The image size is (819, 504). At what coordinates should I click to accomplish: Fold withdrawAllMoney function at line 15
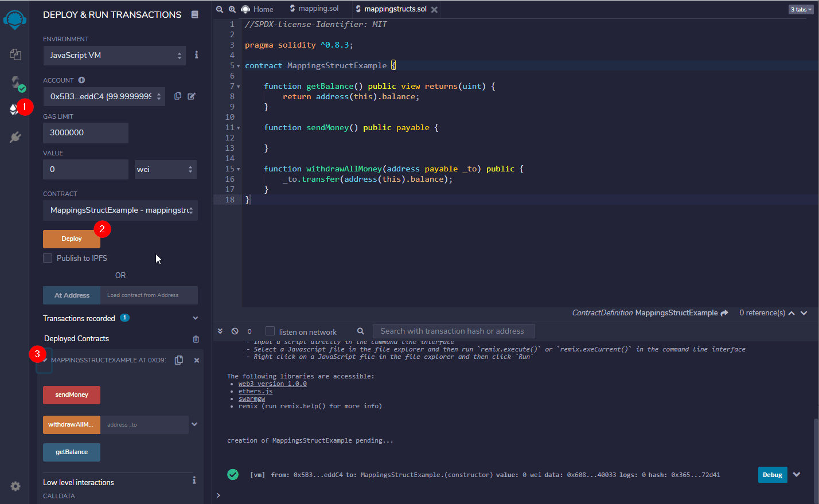click(239, 169)
